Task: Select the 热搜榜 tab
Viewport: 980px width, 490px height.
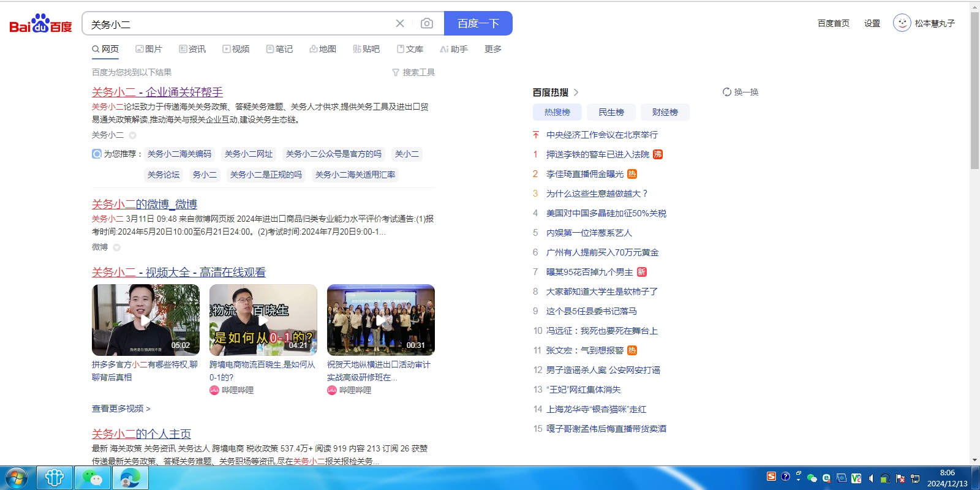Action: pyautogui.click(x=557, y=112)
